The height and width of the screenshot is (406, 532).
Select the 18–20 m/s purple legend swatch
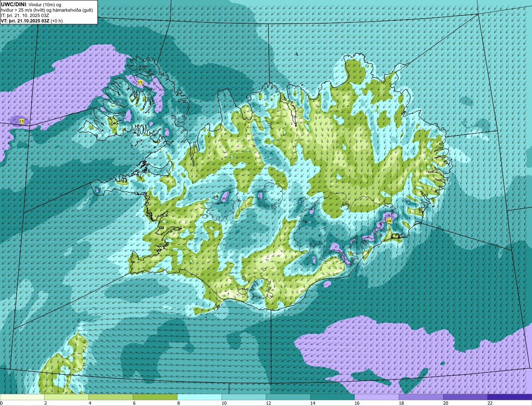[x=421, y=397]
